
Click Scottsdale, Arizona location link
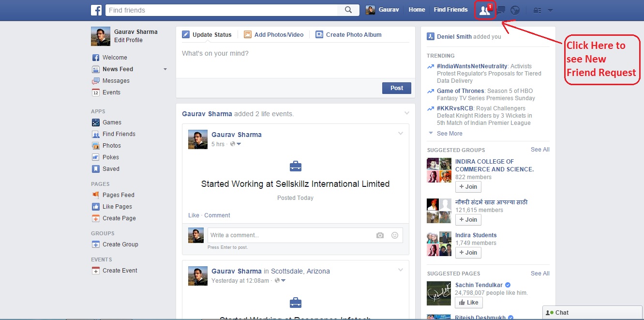300,271
